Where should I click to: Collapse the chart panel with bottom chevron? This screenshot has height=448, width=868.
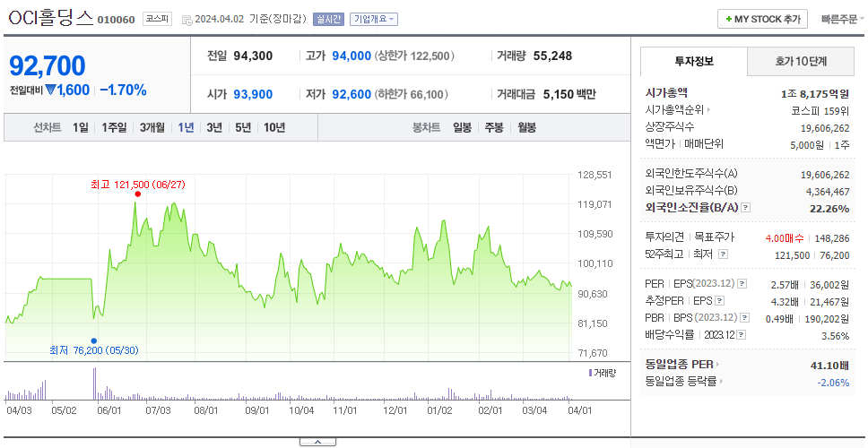[x=317, y=442]
